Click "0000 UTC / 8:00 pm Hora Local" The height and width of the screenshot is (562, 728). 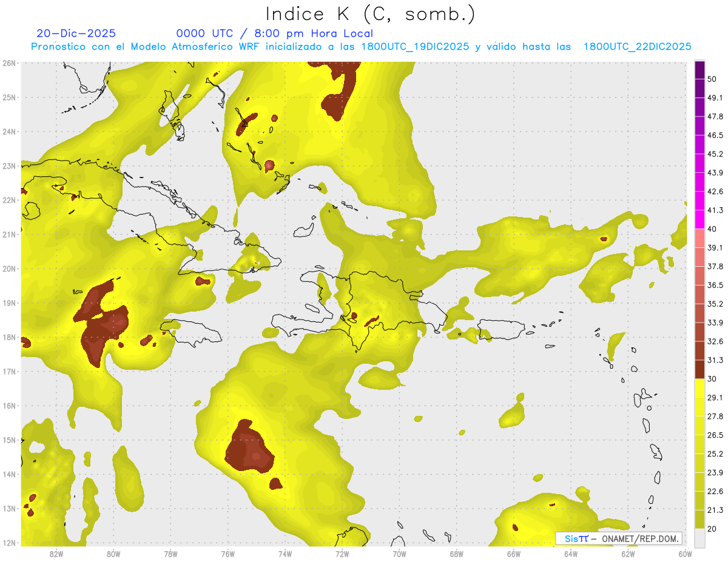click(x=275, y=34)
